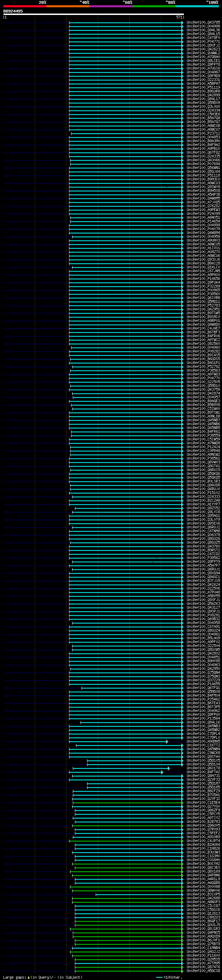222x980 pixels.
Task: Open hit UniRef100_P04771
Action: coord(203,41)
